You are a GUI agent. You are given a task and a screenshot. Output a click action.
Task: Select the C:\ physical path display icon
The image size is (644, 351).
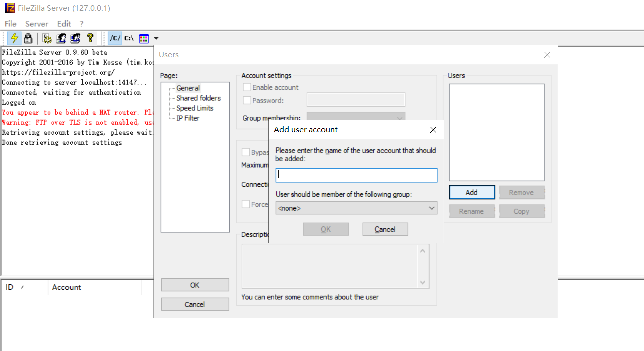[129, 38]
